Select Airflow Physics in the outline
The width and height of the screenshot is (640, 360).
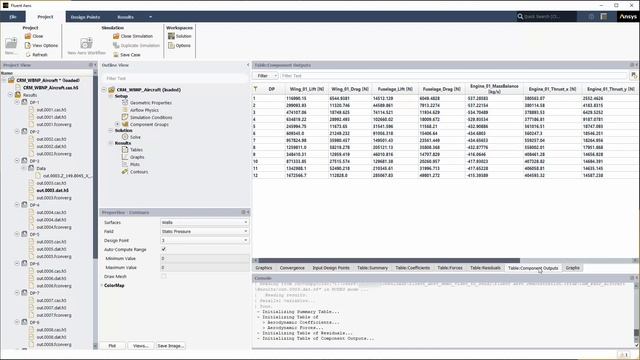(x=144, y=110)
